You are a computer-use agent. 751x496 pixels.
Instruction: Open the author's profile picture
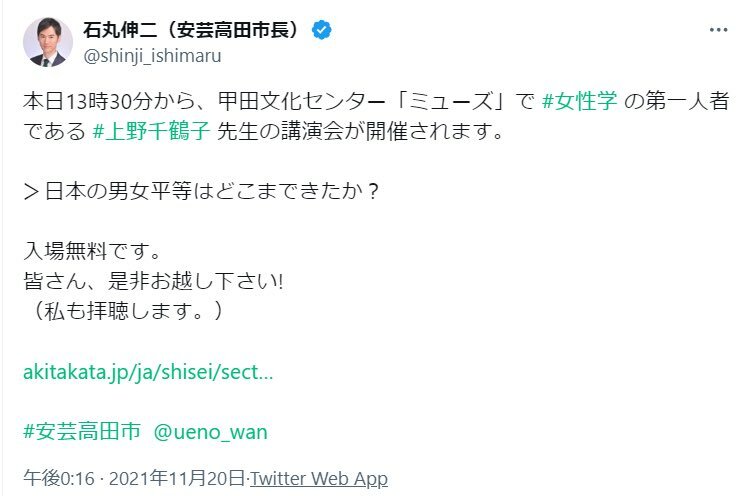coord(46,41)
